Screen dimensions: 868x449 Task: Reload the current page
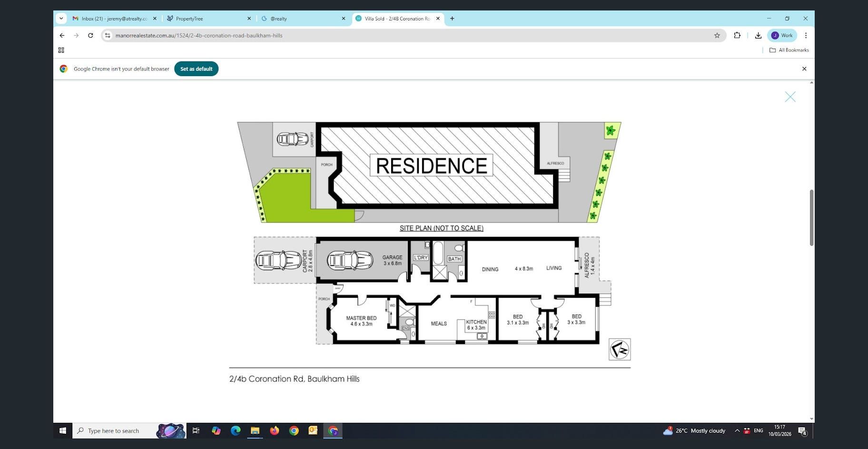tap(90, 35)
